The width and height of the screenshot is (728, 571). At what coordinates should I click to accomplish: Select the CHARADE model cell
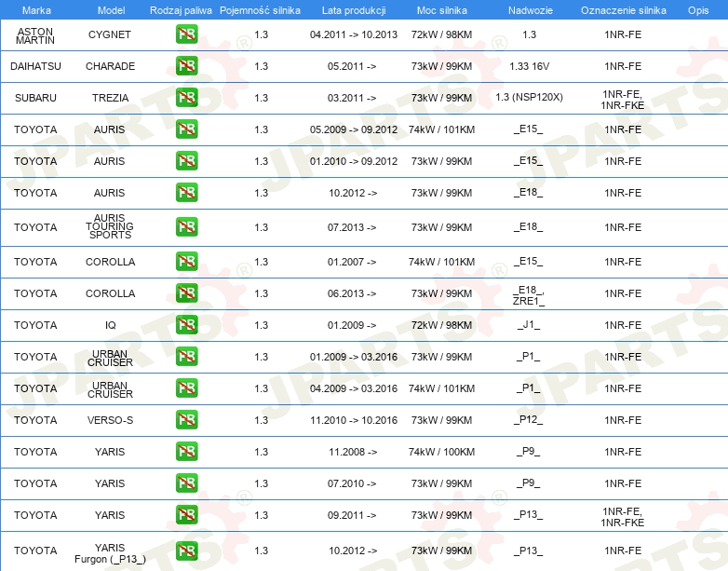[x=110, y=66]
